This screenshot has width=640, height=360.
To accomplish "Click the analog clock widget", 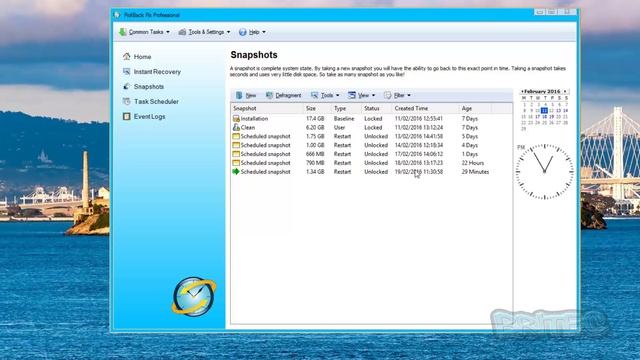I will [544, 172].
